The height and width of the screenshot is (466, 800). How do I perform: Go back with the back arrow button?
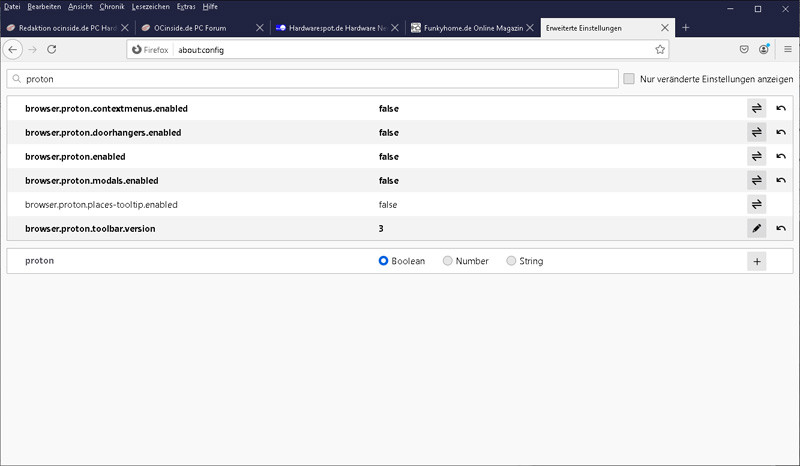pos(13,50)
